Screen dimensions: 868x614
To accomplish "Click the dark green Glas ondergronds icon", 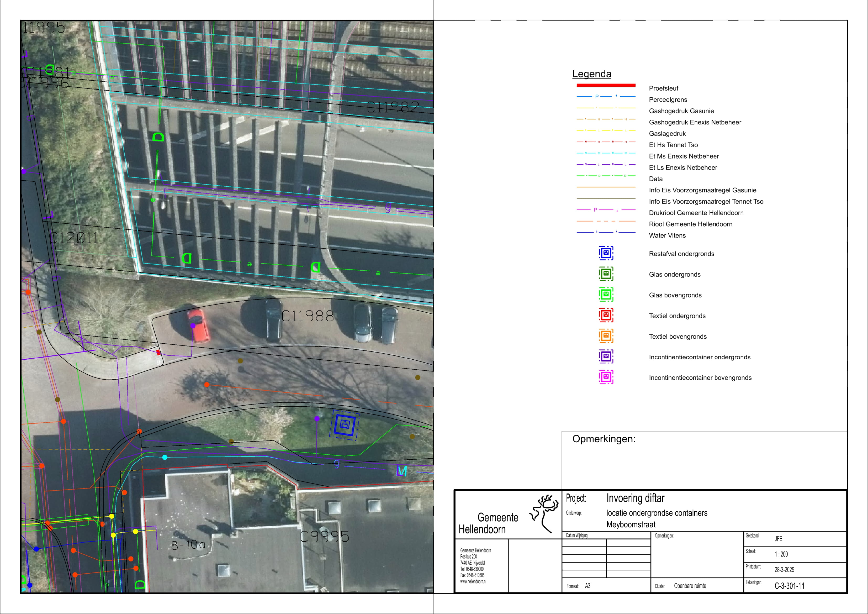I will (606, 274).
